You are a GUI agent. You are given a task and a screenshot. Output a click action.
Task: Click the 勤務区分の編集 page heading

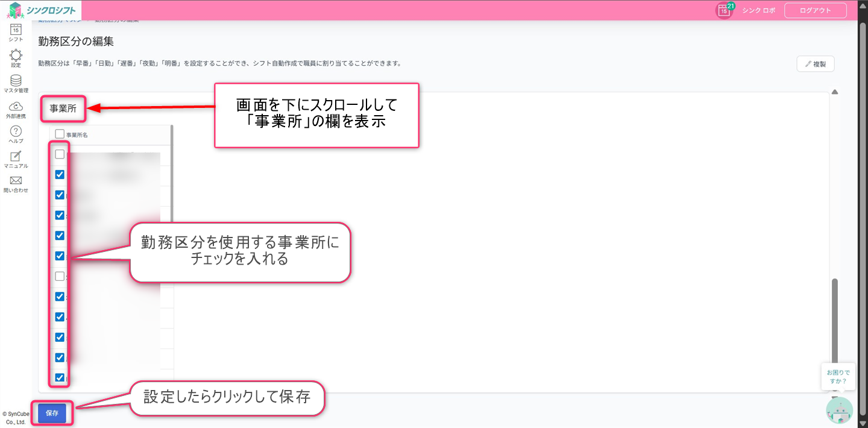tap(76, 42)
